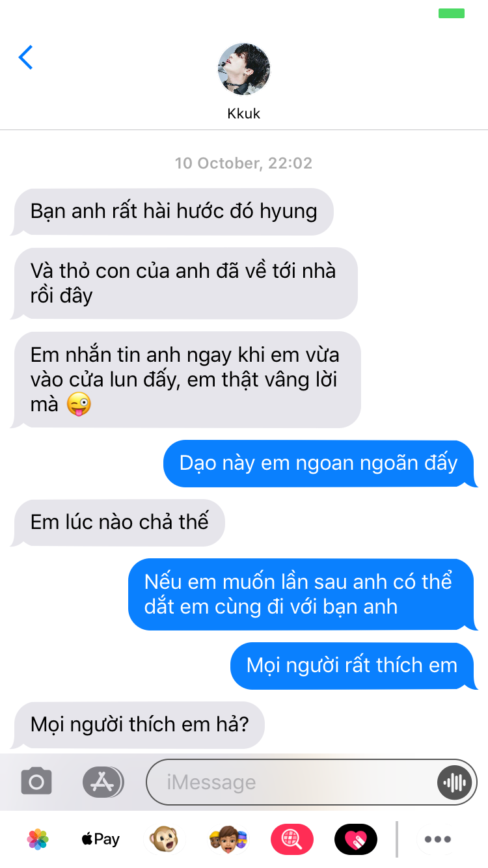The image size is (488, 868).
Task: Tap message "Bạn anh rất hài hước đó hyung"
Action: [x=172, y=211]
